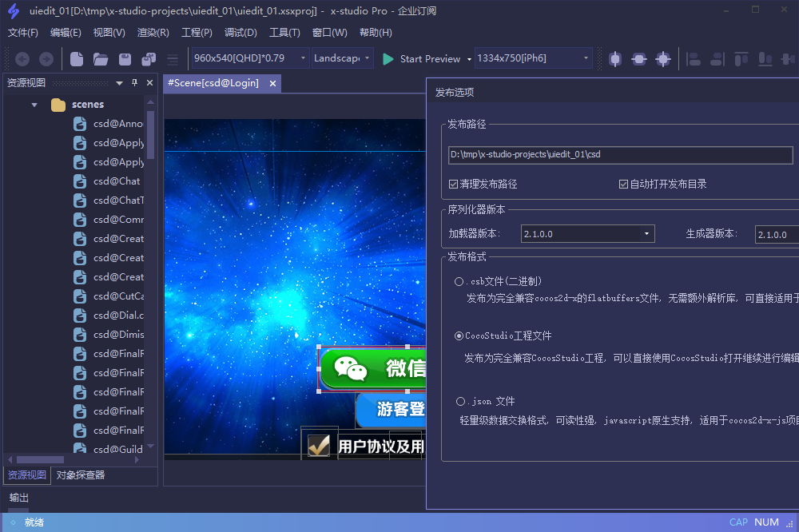Select the .json 文件 radio option
Viewport: 799px width, 532px height.
460,402
